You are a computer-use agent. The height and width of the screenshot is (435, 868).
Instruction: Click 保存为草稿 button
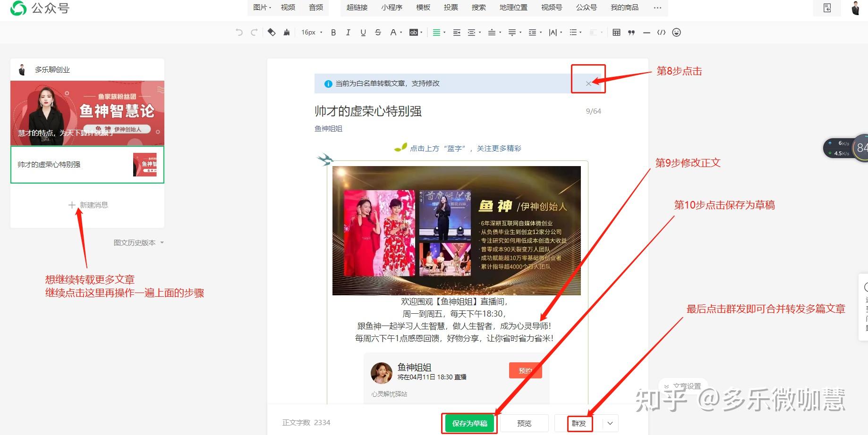click(469, 423)
